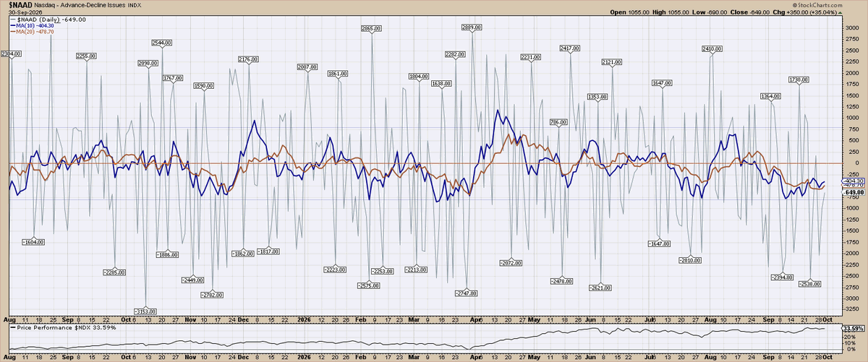Image resolution: width=868 pixels, height=362 pixels.
Task: Click the 2889.00 peak label
Action: point(472,27)
